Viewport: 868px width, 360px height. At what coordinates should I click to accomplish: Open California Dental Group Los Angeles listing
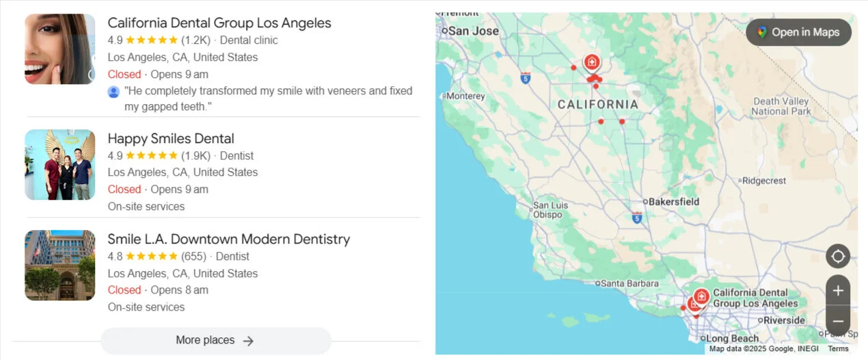(x=219, y=23)
